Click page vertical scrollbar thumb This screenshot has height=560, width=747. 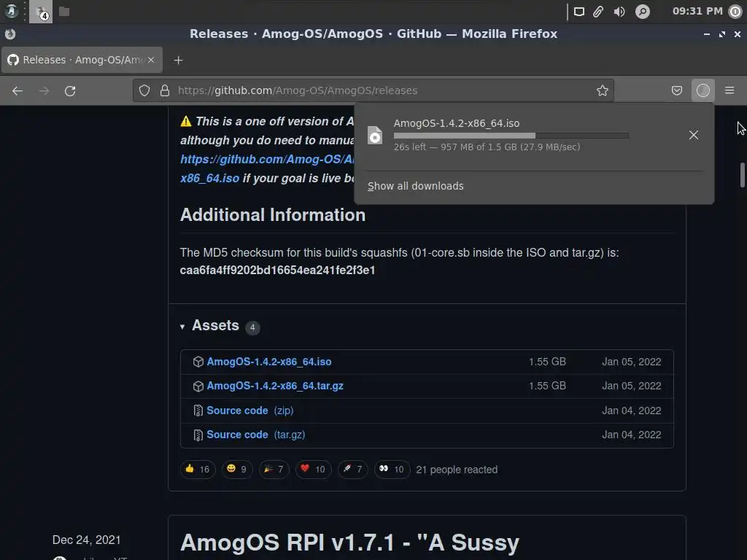(742, 175)
